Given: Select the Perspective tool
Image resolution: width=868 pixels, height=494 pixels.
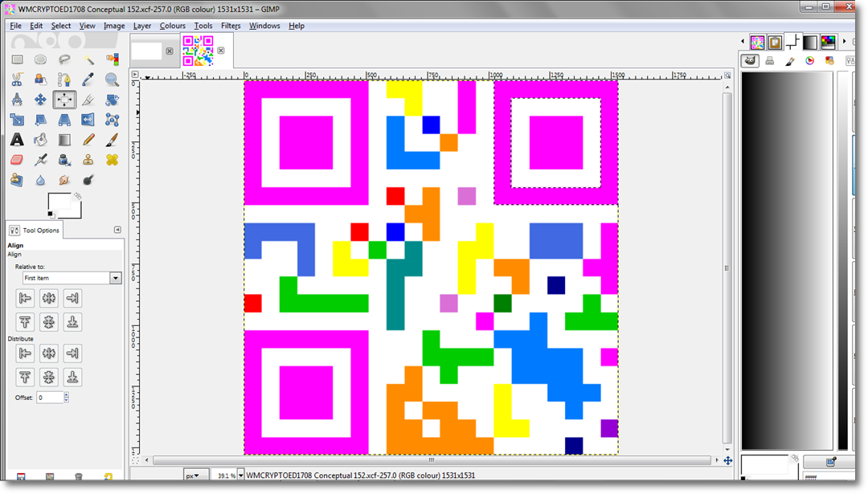Looking at the screenshot, I should (x=64, y=120).
